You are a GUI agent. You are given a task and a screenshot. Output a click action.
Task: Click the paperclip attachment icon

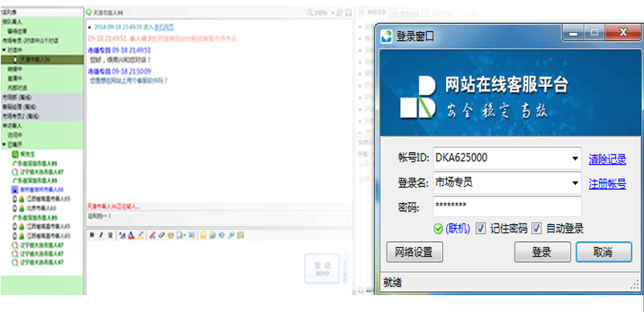[x=162, y=236]
